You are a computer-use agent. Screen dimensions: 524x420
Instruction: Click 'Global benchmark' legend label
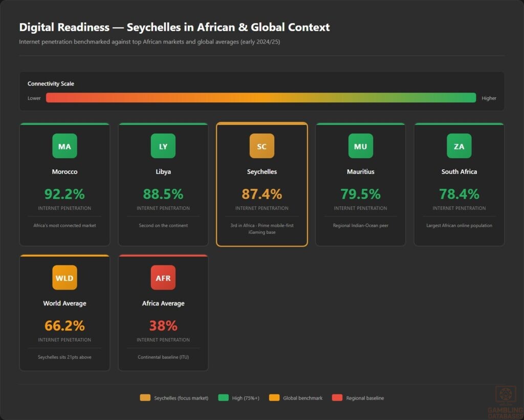tap(303, 398)
